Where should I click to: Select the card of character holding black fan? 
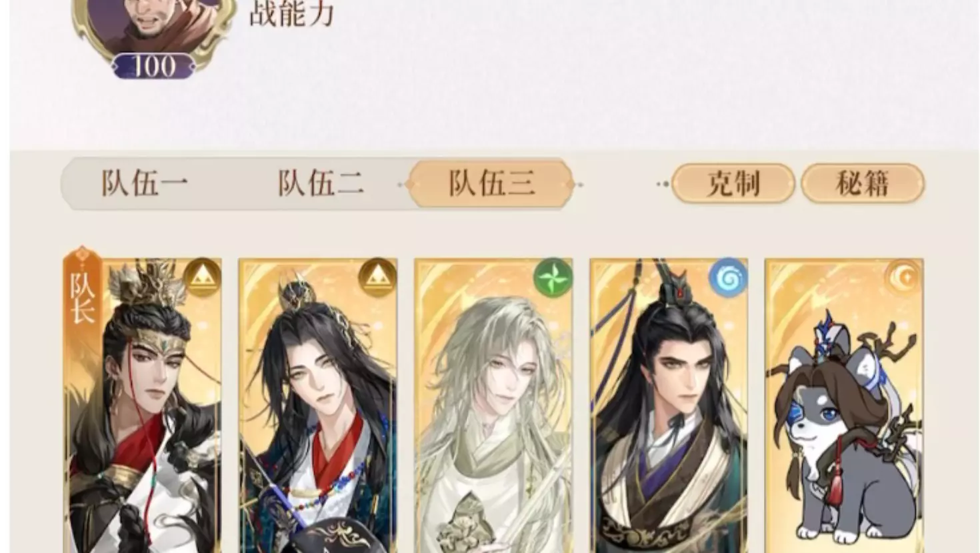click(x=318, y=406)
